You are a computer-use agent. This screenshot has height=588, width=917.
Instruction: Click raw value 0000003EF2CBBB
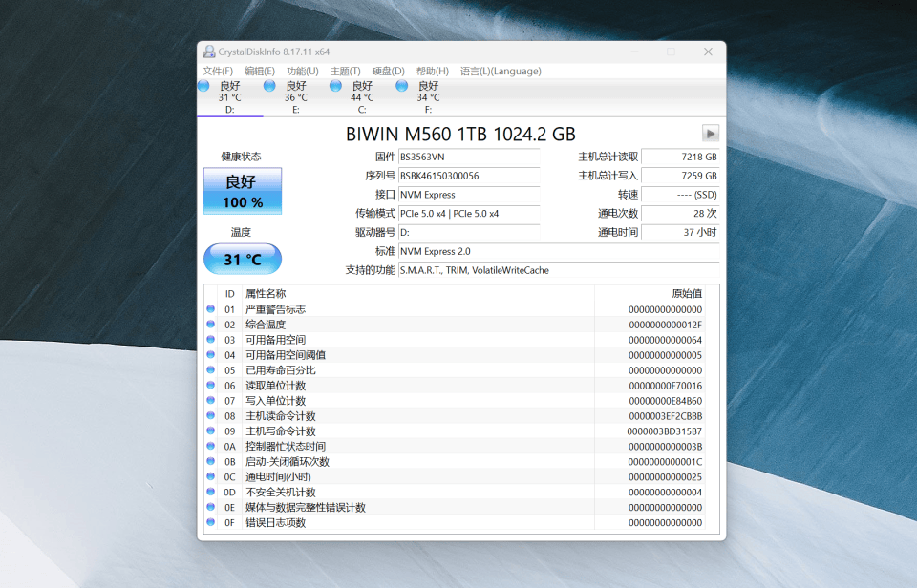pyautogui.click(x=666, y=415)
